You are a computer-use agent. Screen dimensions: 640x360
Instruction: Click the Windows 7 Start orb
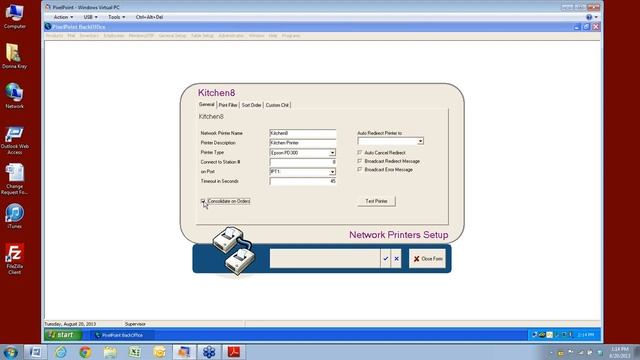click(x=10, y=352)
